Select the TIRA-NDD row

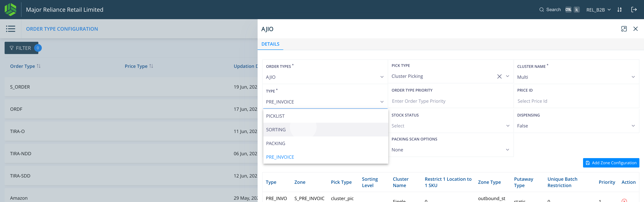pyautogui.click(x=131, y=154)
